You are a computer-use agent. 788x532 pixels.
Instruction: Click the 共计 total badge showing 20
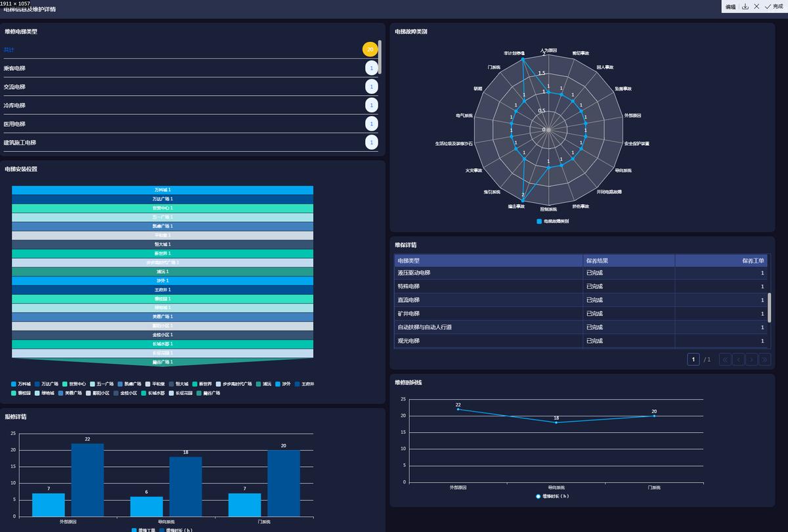pyautogui.click(x=370, y=49)
